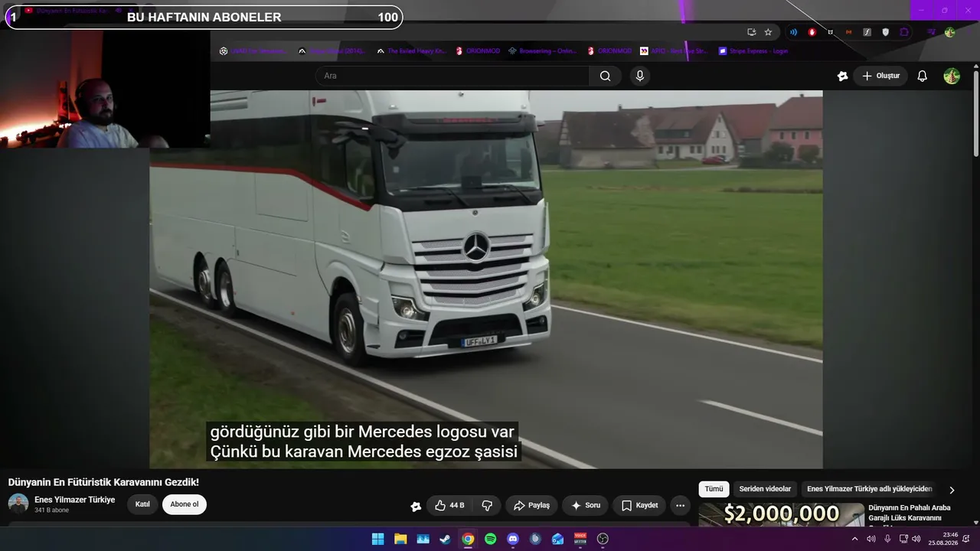This screenshot has width=980, height=551.
Task: Open the Enes Yilmazer Türkiye channel name
Action: click(74, 500)
